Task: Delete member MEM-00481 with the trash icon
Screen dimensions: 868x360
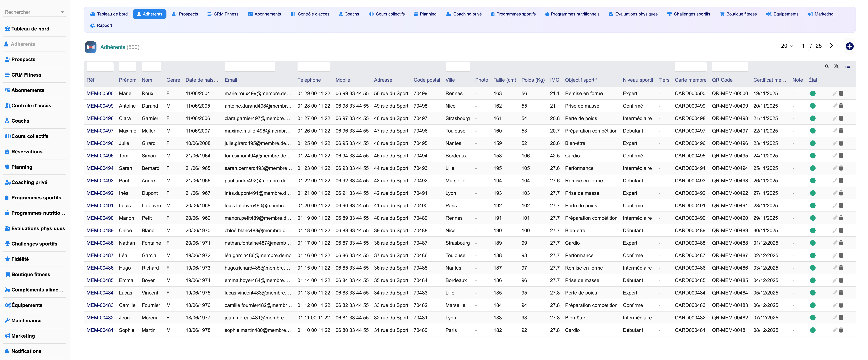Action: point(841,330)
